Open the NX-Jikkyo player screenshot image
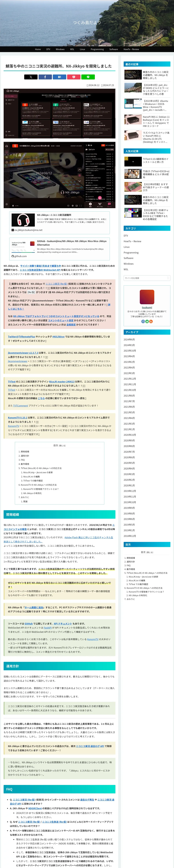Image resolution: width=174 pixels, height=868 pixels. tap(59, 175)
